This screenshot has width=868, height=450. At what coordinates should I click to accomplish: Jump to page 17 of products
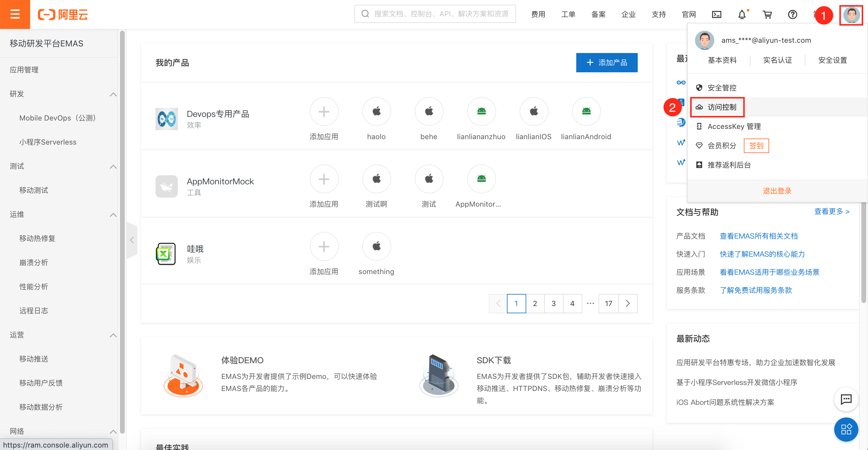[609, 304]
